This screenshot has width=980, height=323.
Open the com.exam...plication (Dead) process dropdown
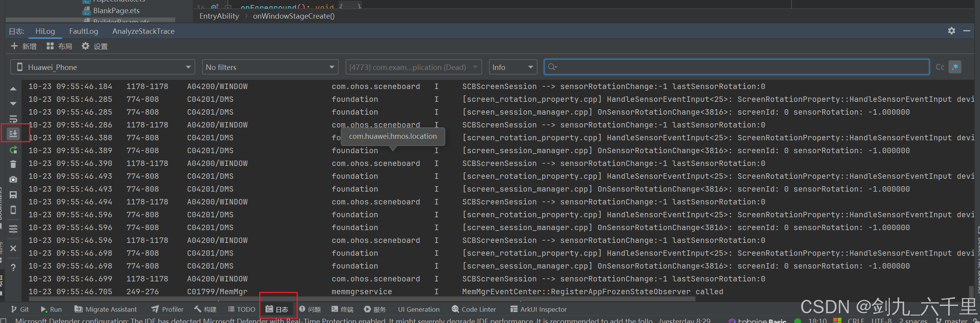pyautogui.click(x=414, y=67)
